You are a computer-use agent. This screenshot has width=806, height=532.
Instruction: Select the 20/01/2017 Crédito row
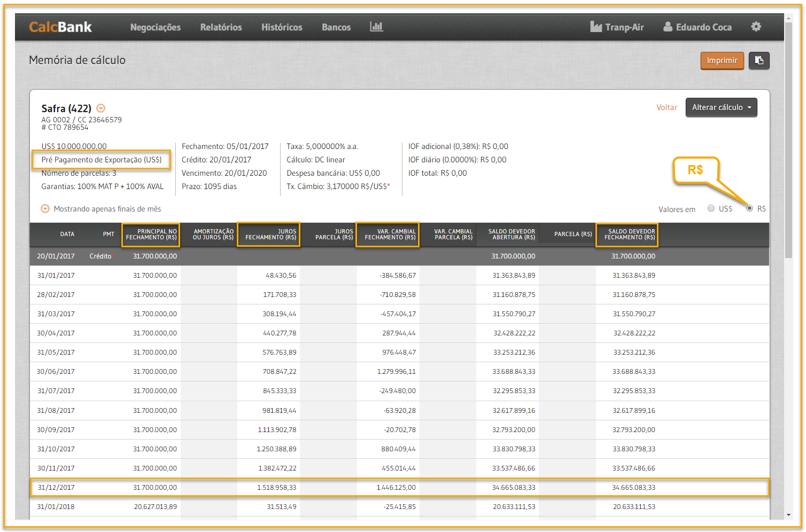[399, 256]
